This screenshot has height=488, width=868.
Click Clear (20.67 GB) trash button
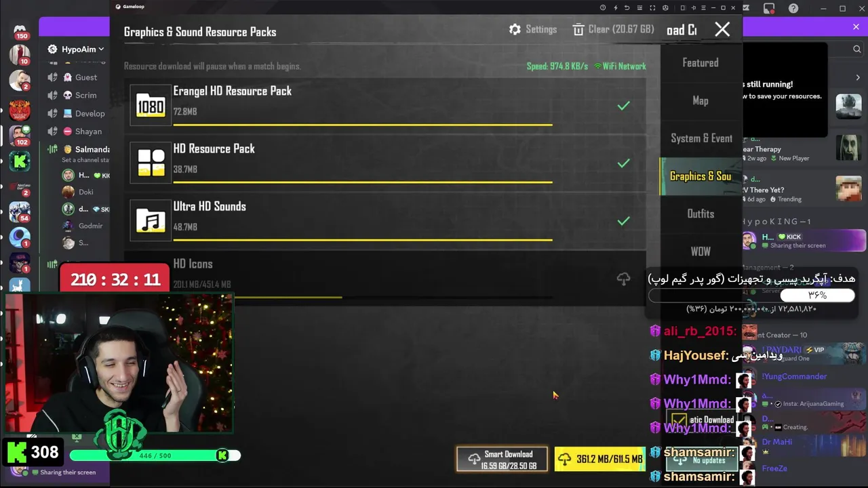[x=613, y=30]
